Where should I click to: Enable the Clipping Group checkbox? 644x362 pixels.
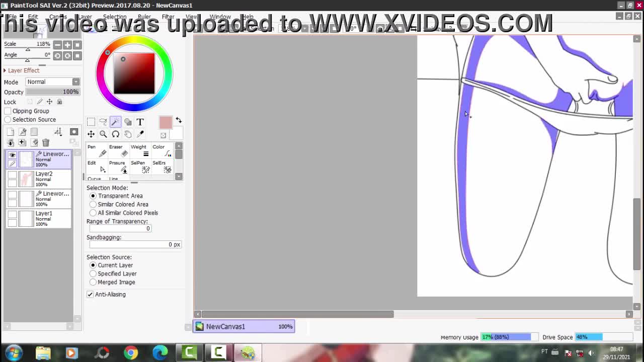(x=8, y=111)
